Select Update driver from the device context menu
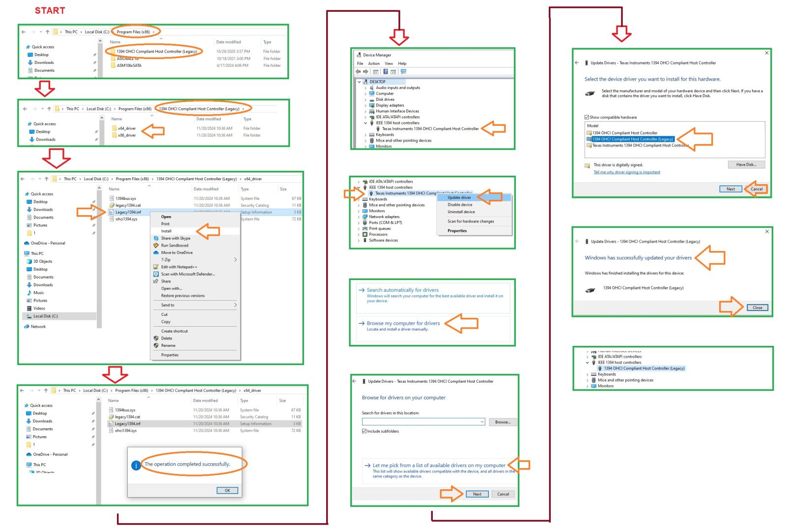The height and width of the screenshot is (532, 786). tap(459, 197)
